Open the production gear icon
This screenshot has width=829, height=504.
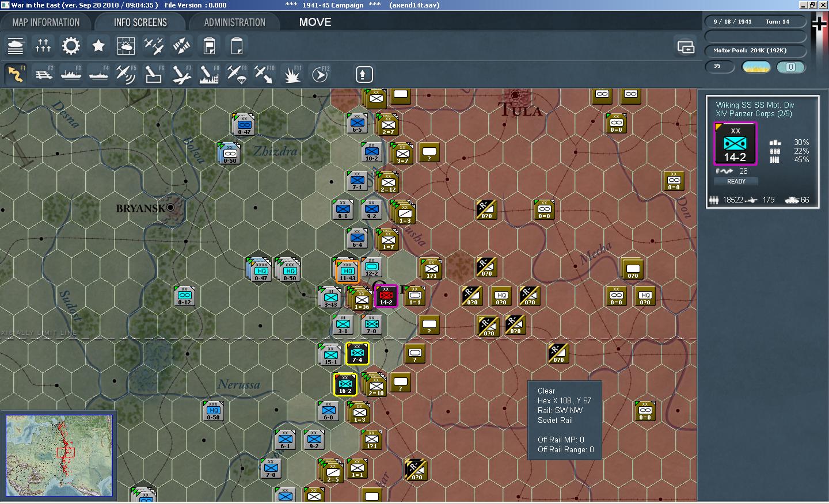(x=71, y=45)
